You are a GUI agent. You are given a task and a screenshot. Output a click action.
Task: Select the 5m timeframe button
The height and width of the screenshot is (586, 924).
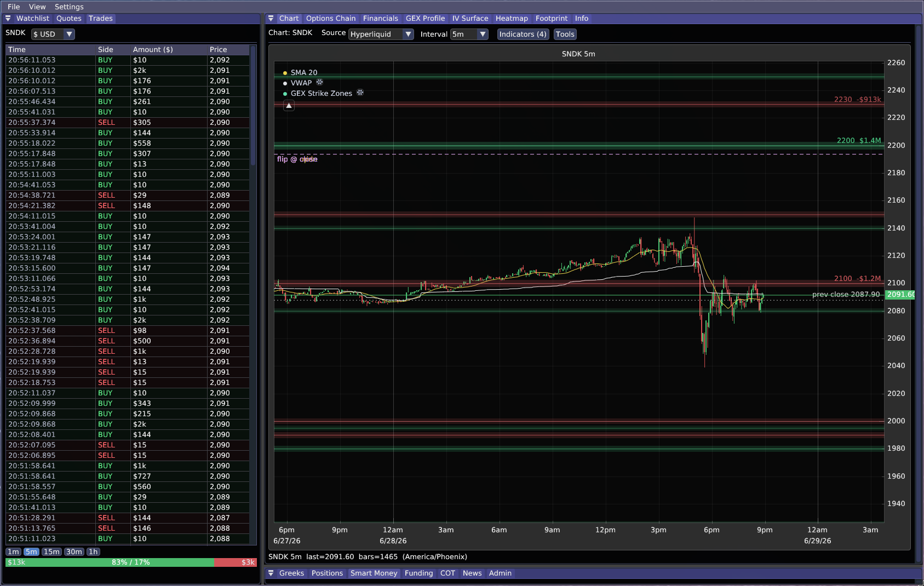(x=32, y=551)
